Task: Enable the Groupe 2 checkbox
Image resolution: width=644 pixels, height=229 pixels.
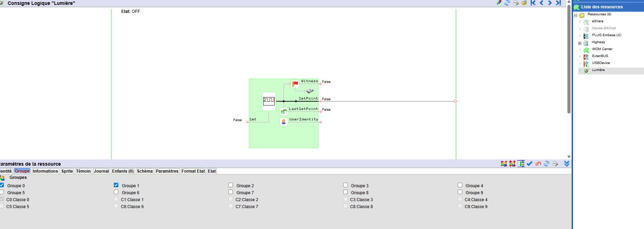Action: 230,185
